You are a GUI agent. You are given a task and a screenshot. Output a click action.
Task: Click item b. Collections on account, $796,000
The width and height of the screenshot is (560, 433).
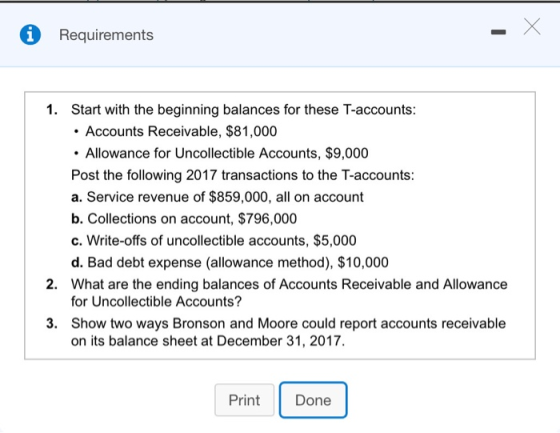coord(184,219)
